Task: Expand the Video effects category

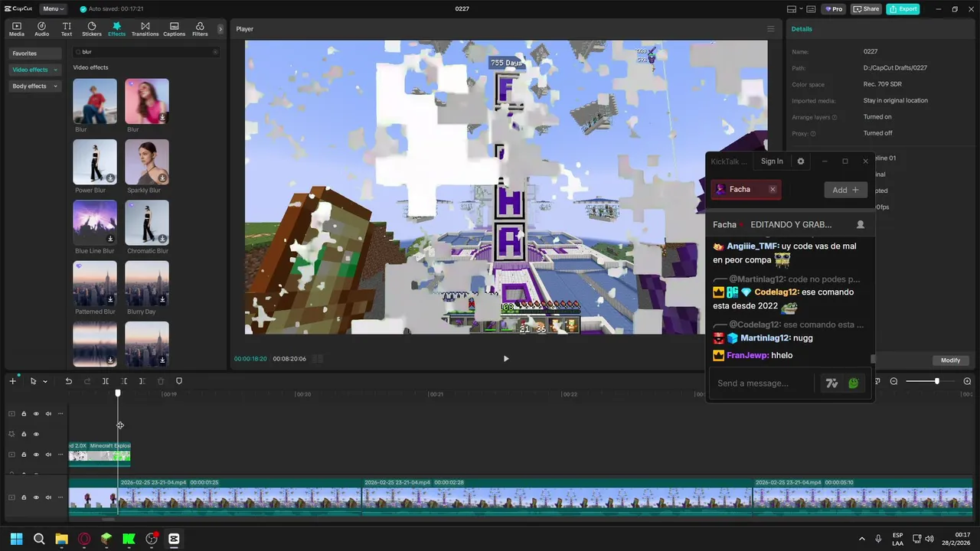Action: (x=34, y=70)
